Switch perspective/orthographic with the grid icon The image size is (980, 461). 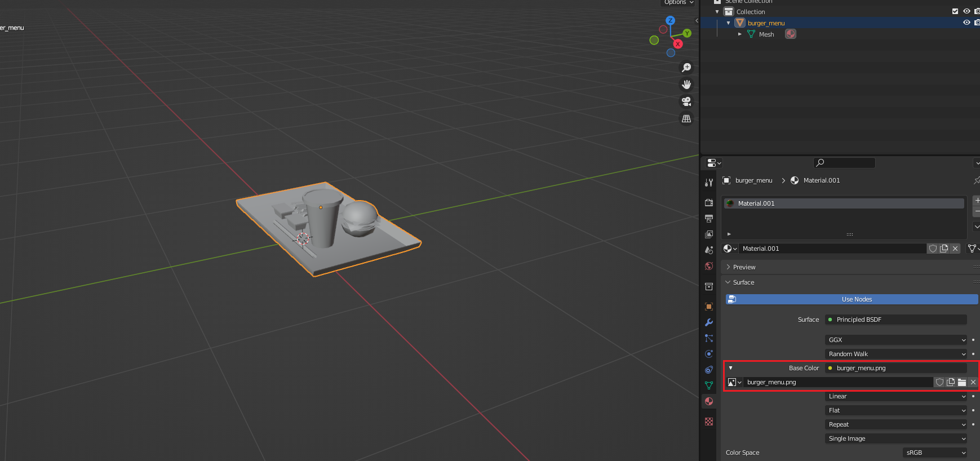[686, 118]
